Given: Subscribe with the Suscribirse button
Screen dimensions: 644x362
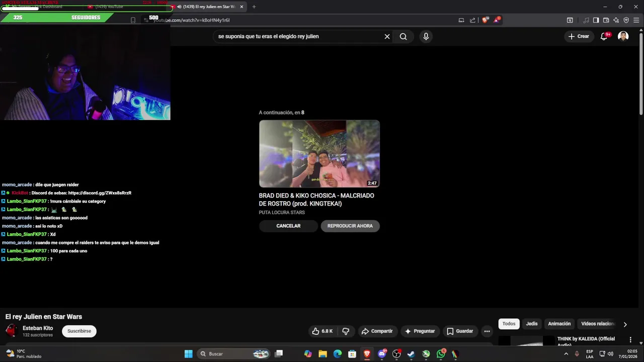Looking at the screenshot, I should point(79,331).
